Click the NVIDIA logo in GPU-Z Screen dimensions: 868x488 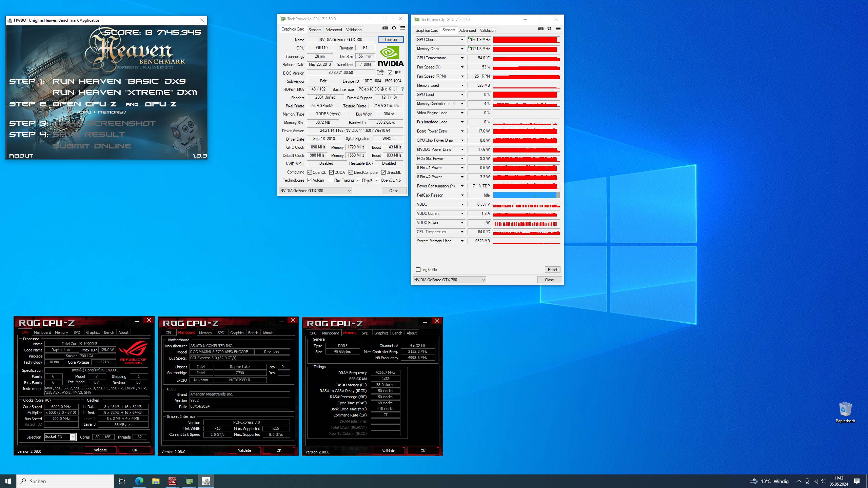click(391, 56)
